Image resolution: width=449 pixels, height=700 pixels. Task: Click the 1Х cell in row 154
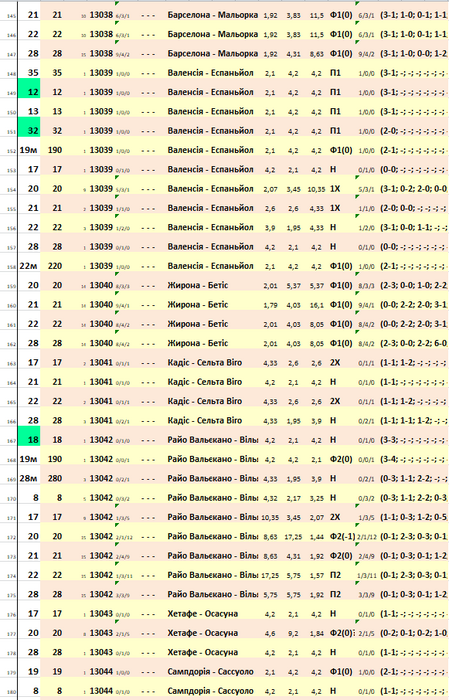pos(335,189)
